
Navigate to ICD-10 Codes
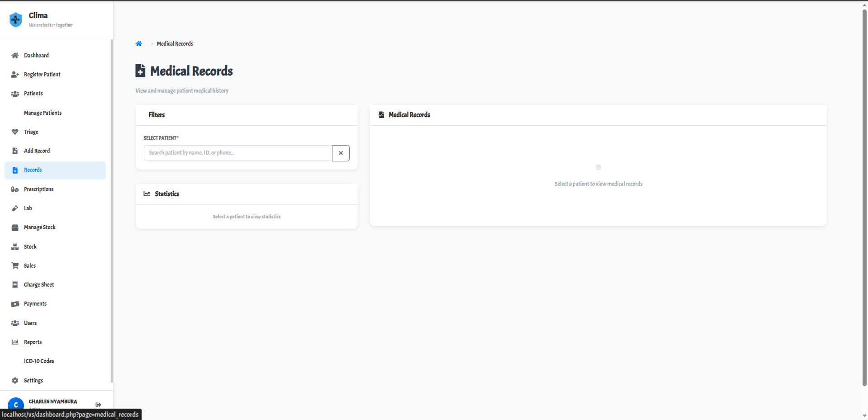[55, 361]
